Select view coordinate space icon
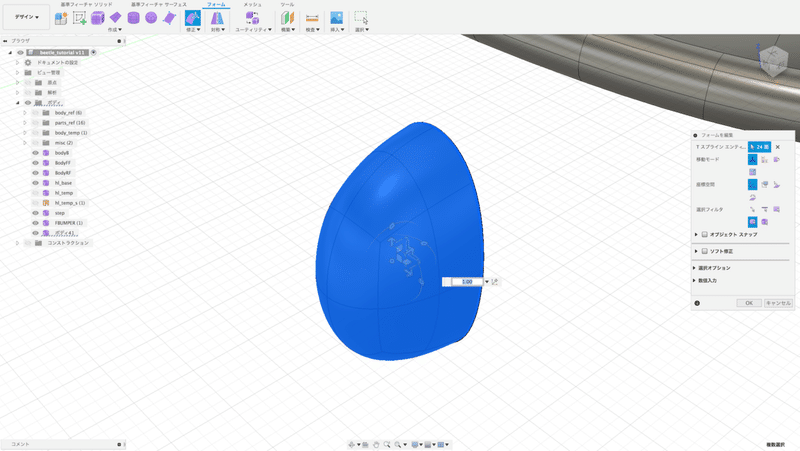 click(x=764, y=184)
